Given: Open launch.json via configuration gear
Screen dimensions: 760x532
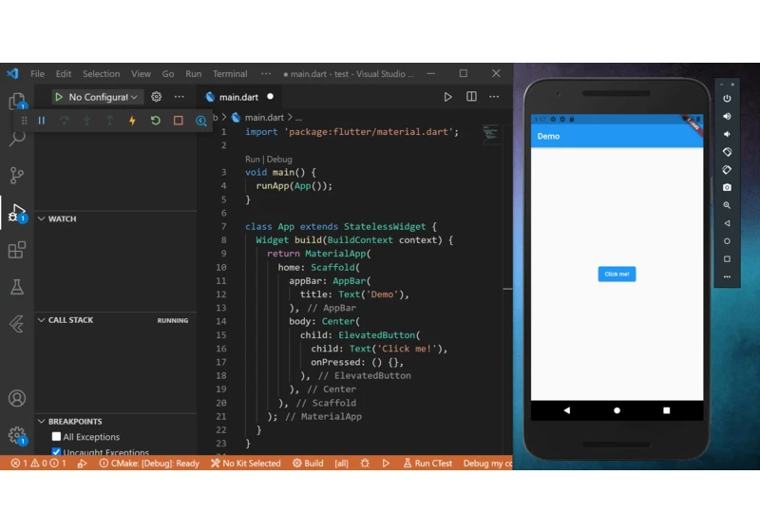Looking at the screenshot, I should [156, 97].
